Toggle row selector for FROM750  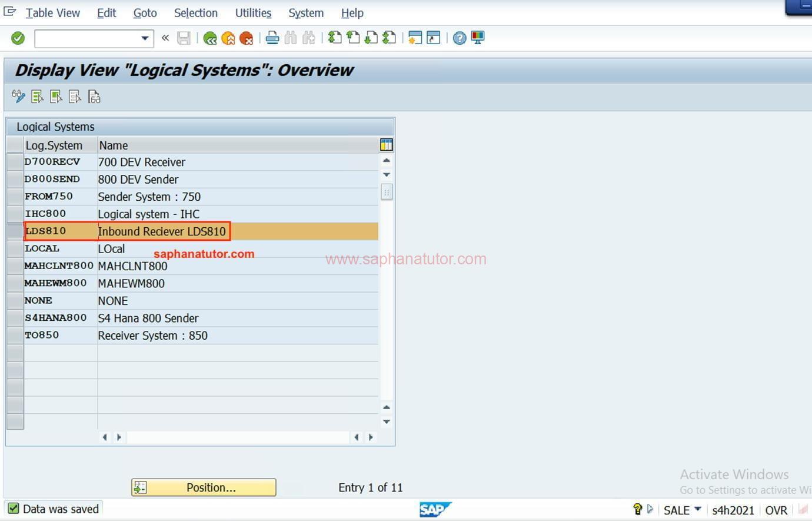tap(15, 197)
